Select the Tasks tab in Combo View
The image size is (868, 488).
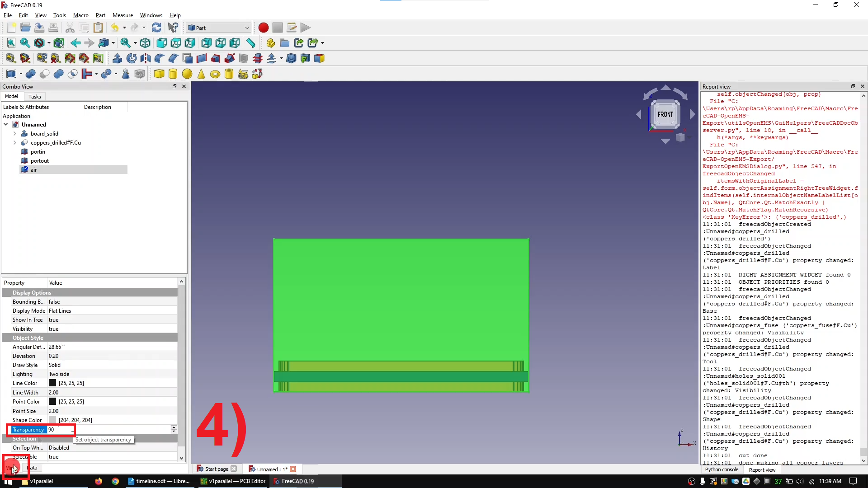coord(34,97)
